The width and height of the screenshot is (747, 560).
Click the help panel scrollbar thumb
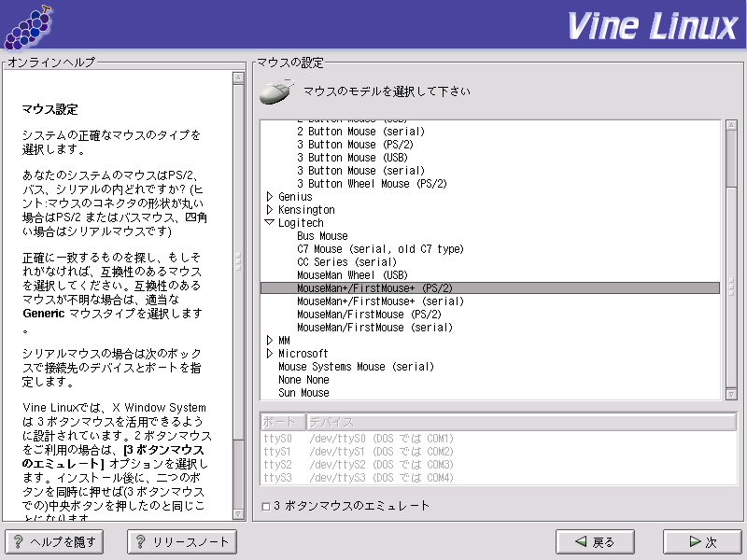tap(239, 261)
